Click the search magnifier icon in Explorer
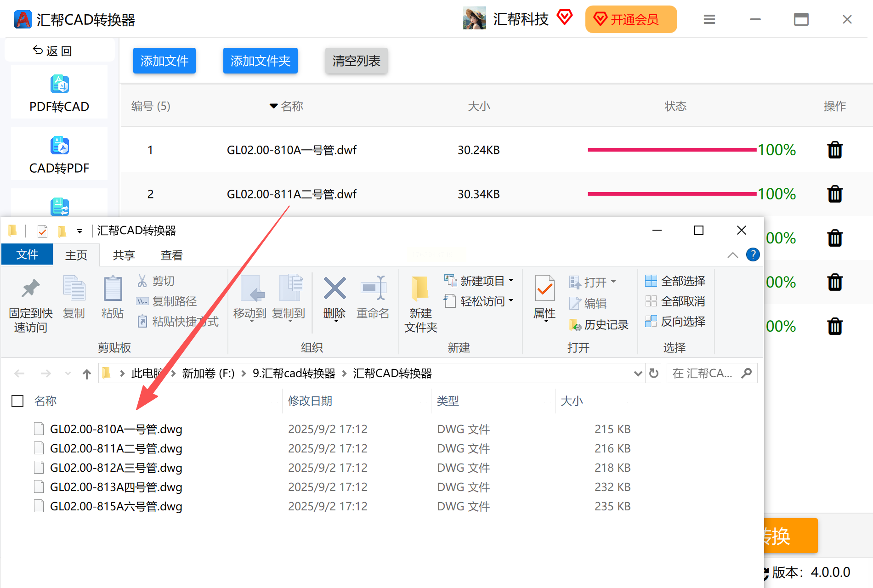The width and height of the screenshot is (873, 588). [747, 373]
